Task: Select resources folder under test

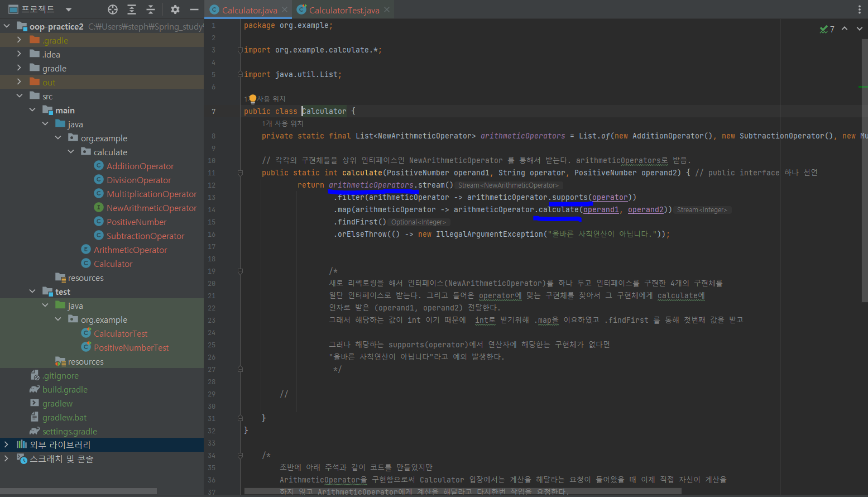Action: (x=86, y=361)
